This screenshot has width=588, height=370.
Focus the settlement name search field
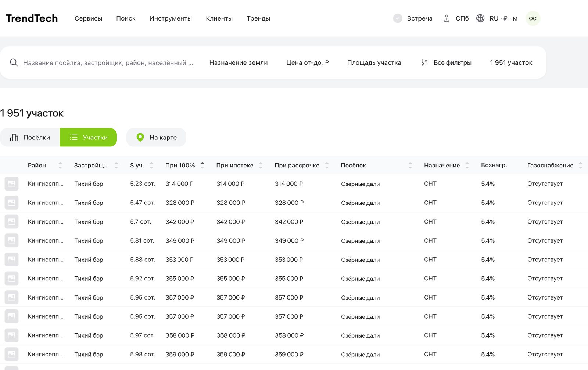tap(108, 63)
